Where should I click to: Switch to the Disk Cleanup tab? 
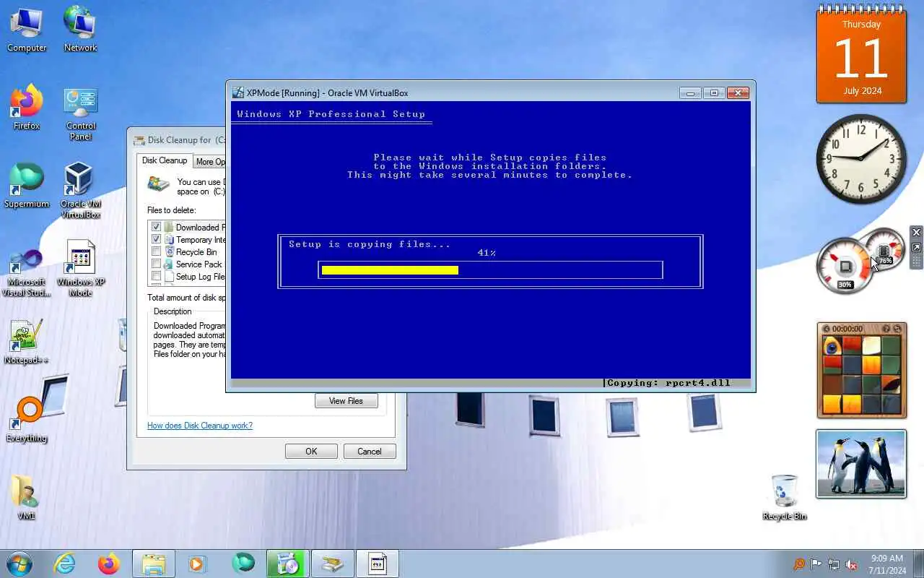pyautogui.click(x=165, y=160)
